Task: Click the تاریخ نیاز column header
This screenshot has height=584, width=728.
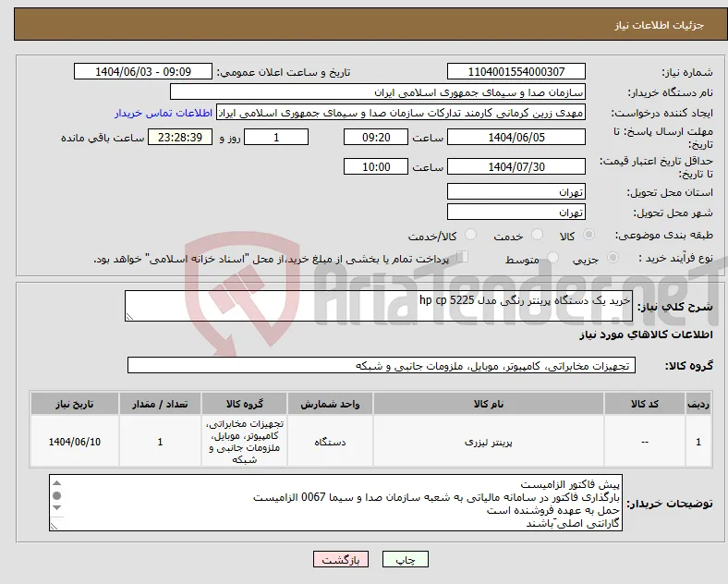Action: click(74, 404)
